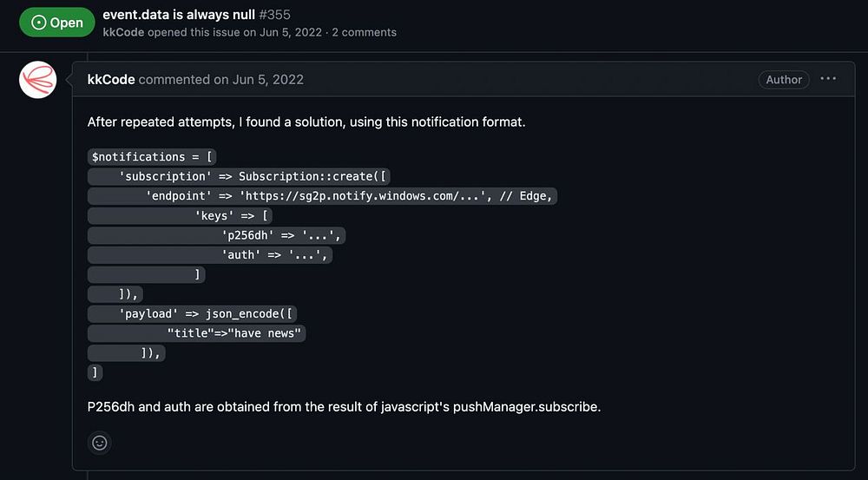Open kkCode profile from issue header
868x480 pixels.
click(x=122, y=32)
